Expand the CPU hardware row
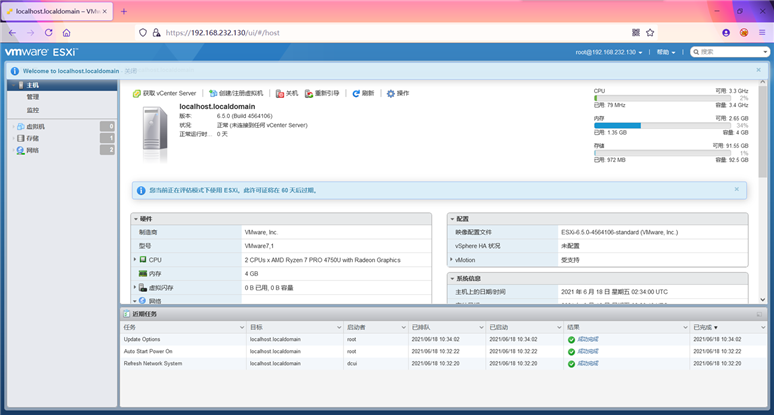 pyautogui.click(x=135, y=259)
